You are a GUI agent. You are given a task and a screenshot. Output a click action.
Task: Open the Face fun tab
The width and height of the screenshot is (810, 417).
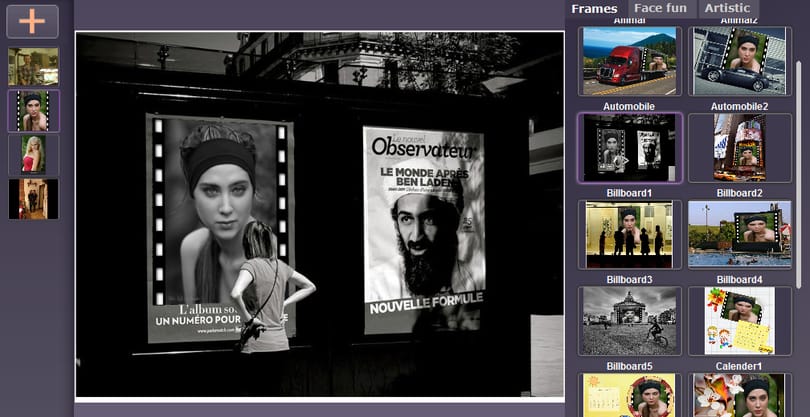tap(660, 8)
